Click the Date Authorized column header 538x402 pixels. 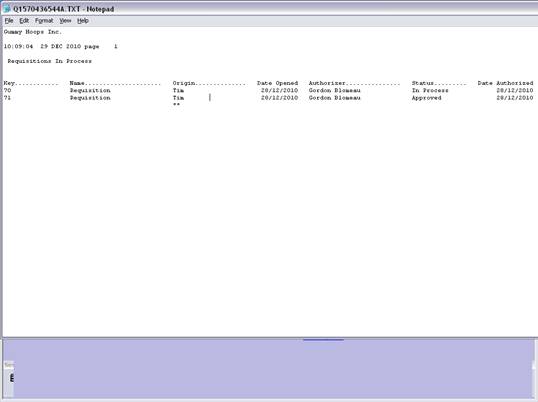pos(505,83)
